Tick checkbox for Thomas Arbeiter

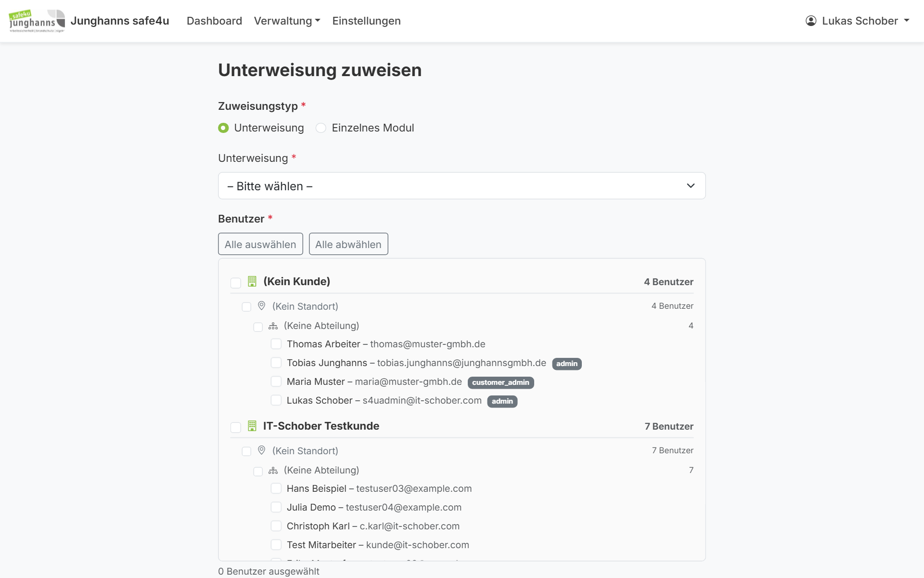point(276,344)
